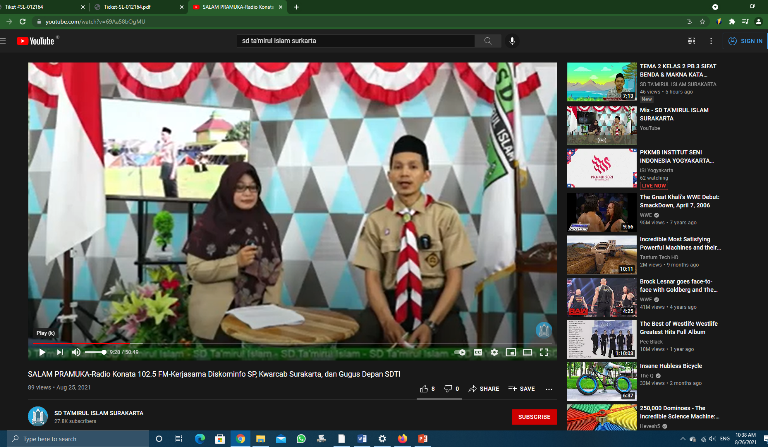Adjust the player volume slider

point(96,352)
